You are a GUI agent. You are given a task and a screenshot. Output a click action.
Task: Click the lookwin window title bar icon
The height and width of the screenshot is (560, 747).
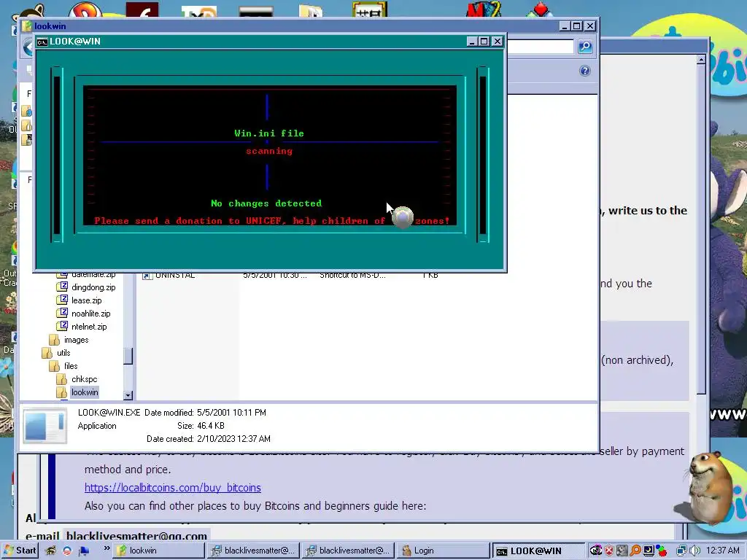coord(27,26)
